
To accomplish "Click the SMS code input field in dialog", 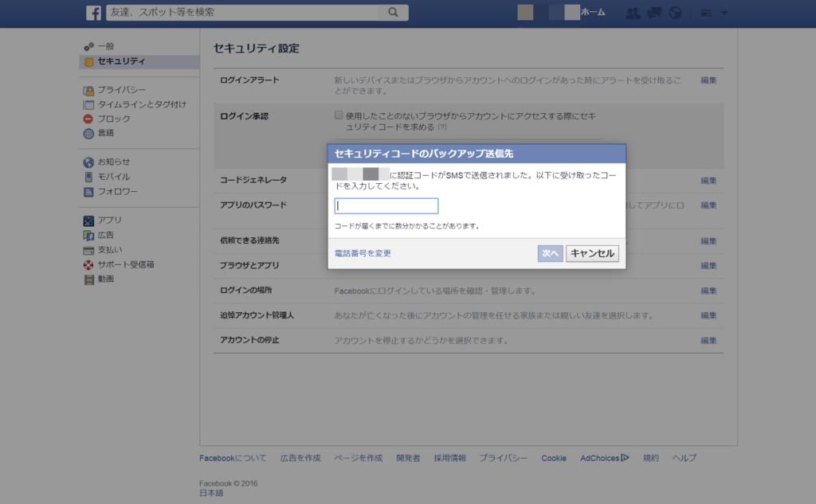I will 386,206.
